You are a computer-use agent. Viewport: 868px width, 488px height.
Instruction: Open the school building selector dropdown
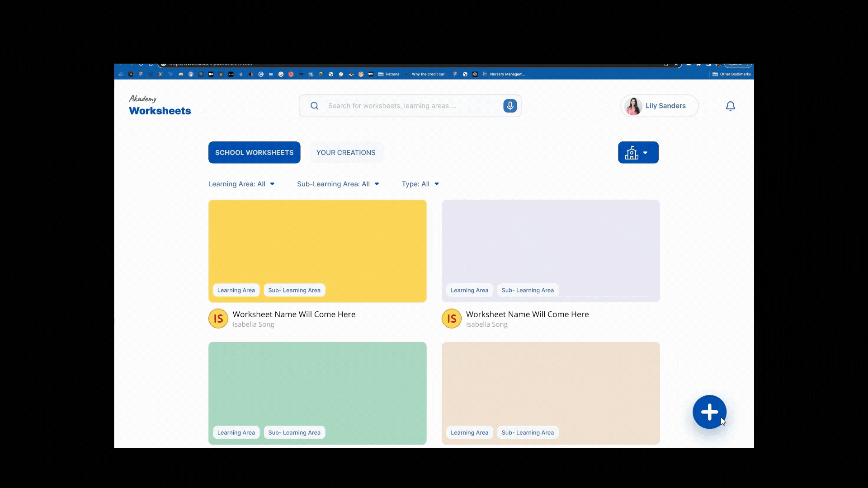coord(638,153)
